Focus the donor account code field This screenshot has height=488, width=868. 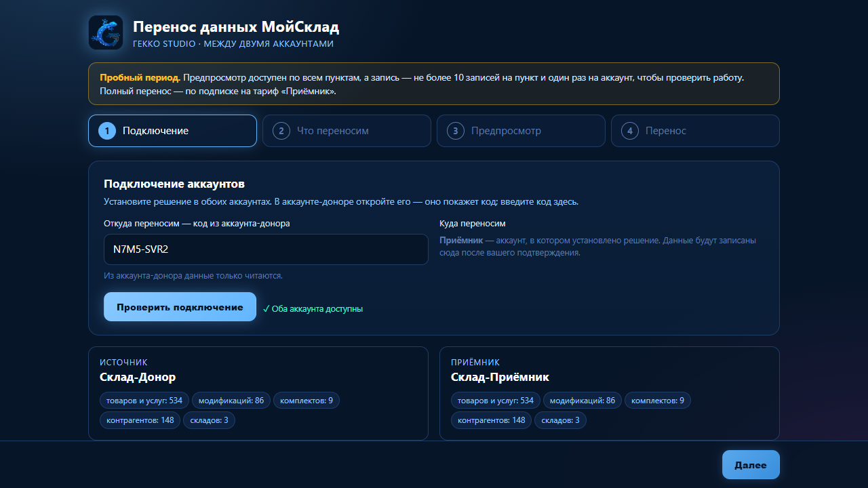click(x=266, y=249)
